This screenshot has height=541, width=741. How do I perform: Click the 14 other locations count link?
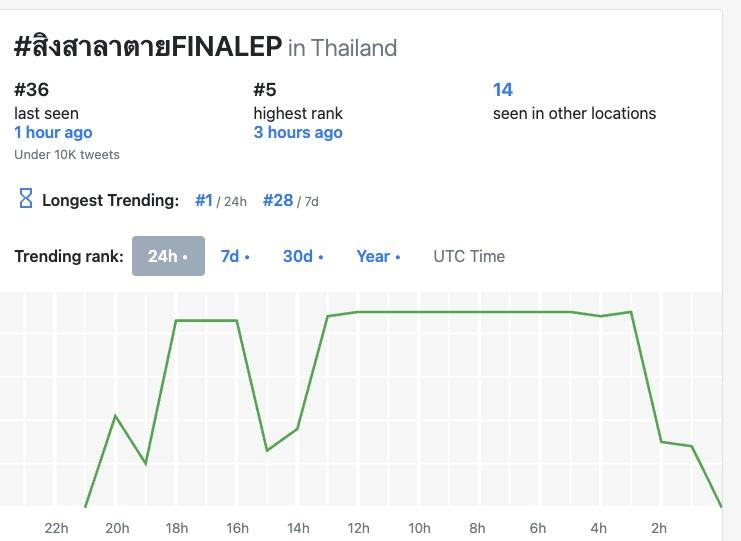click(503, 90)
